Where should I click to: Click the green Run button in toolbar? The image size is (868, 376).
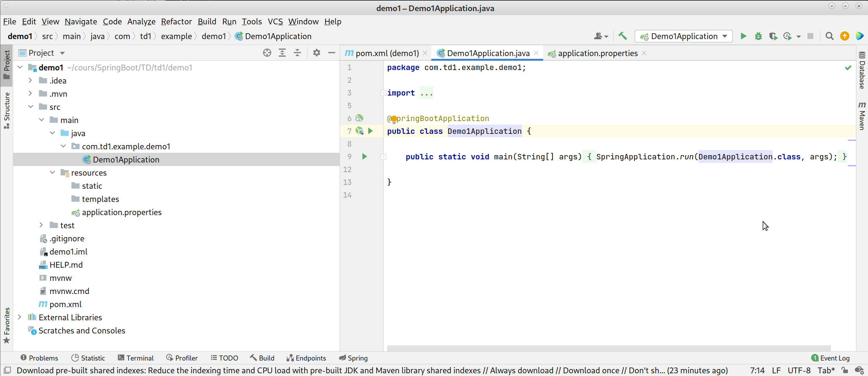pyautogui.click(x=743, y=36)
